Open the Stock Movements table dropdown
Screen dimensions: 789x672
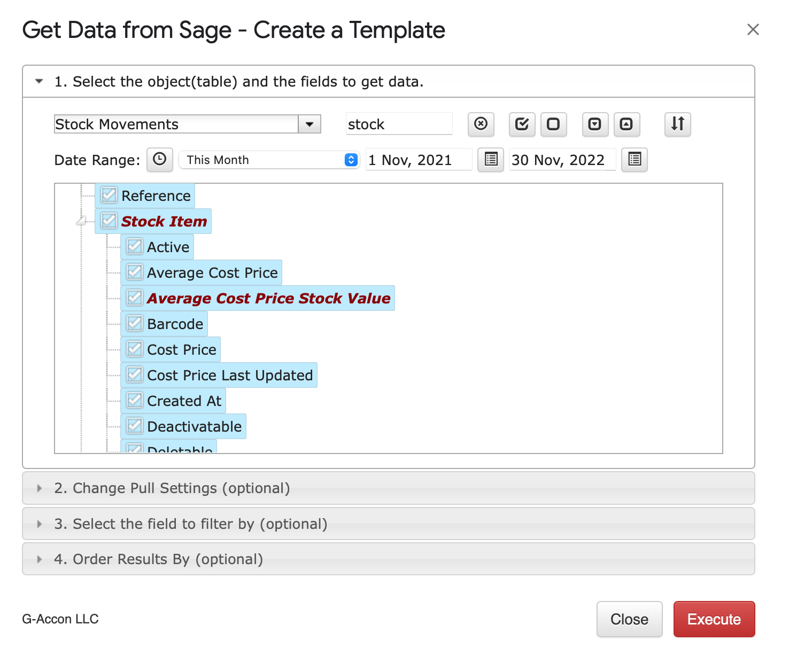[x=309, y=124]
